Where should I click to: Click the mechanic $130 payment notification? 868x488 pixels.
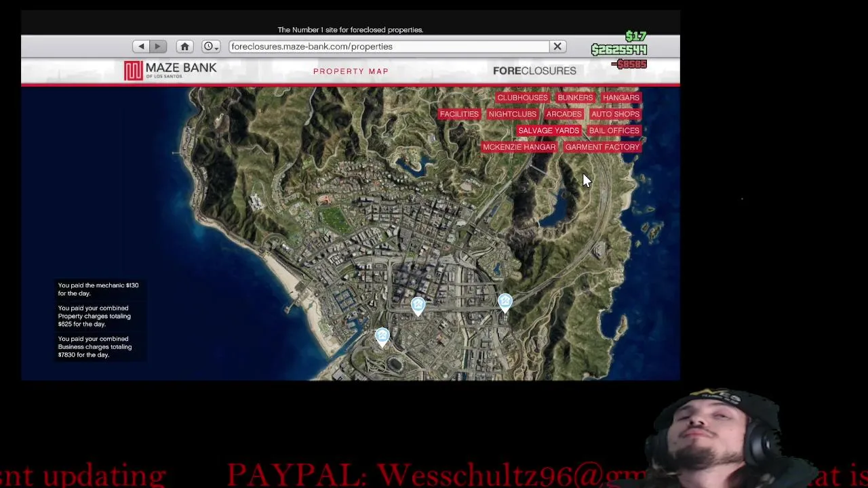coord(98,289)
